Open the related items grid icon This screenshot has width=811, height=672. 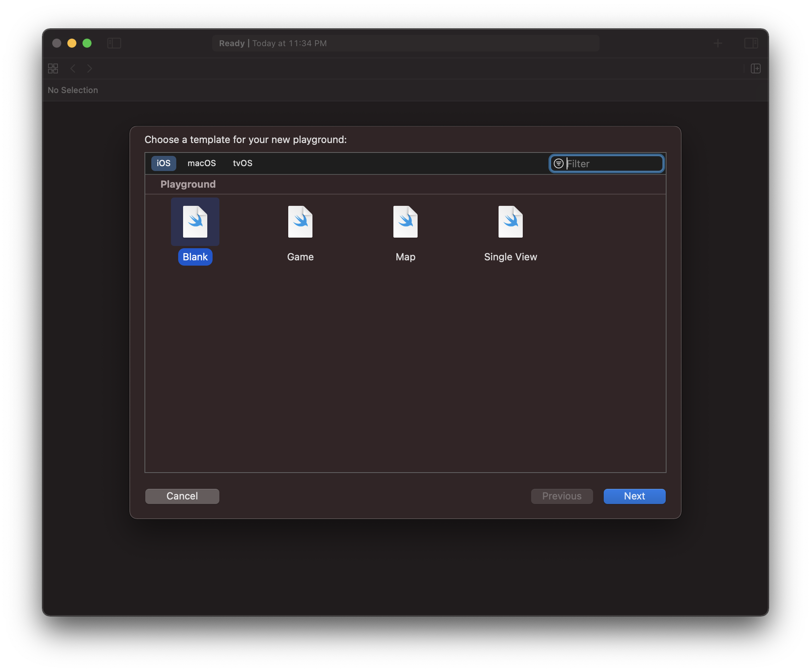[53, 68]
